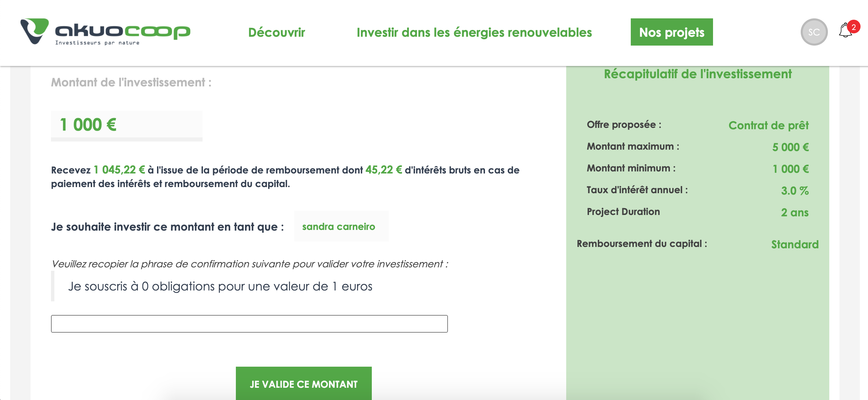This screenshot has height=400, width=868.
Task: Click the Akuocoop logo
Action: click(105, 32)
